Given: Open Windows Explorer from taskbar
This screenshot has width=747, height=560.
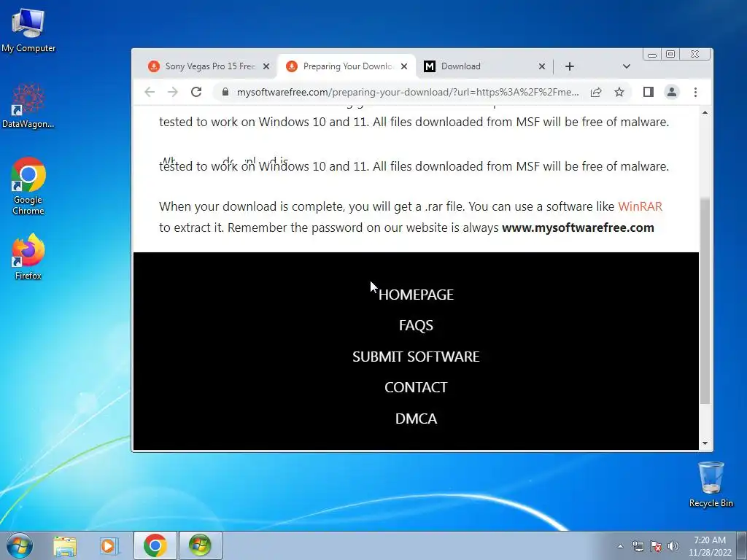Looking at the screenshot, I should [x=65, y=545].
